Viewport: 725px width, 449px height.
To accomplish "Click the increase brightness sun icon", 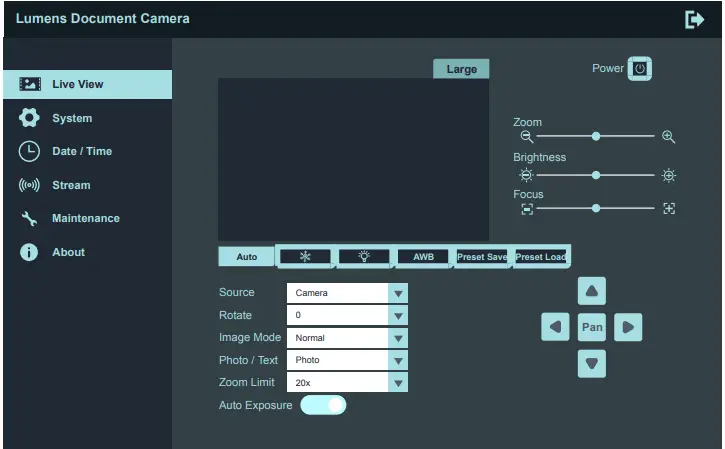I will (x=669, y=175).
